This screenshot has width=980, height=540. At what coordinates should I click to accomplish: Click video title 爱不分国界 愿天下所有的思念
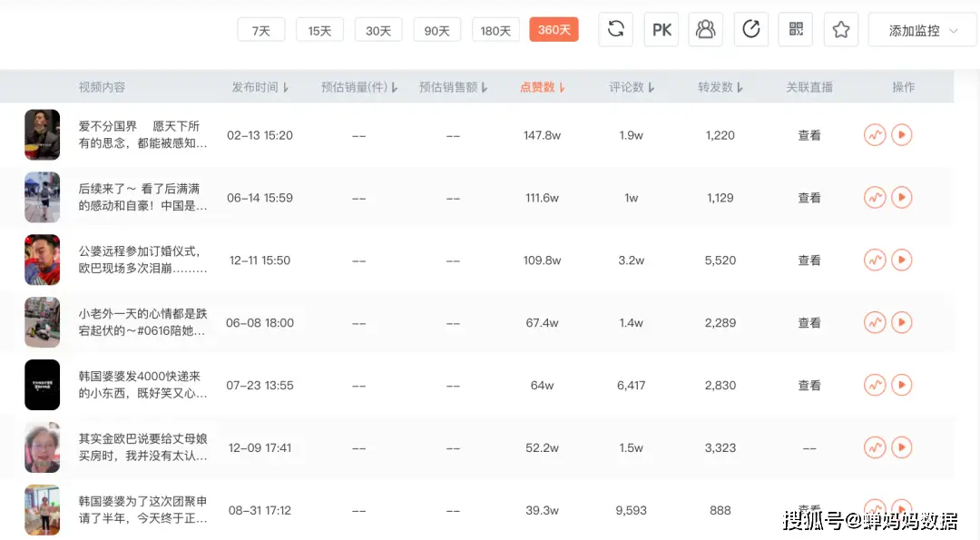(x=142, y=135)
